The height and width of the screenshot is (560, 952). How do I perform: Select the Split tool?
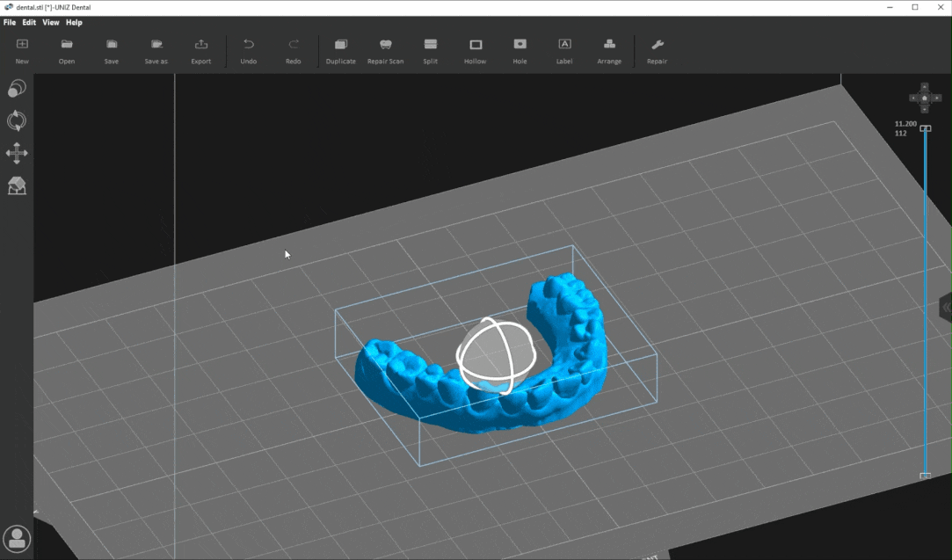click(x=430, y=50)
